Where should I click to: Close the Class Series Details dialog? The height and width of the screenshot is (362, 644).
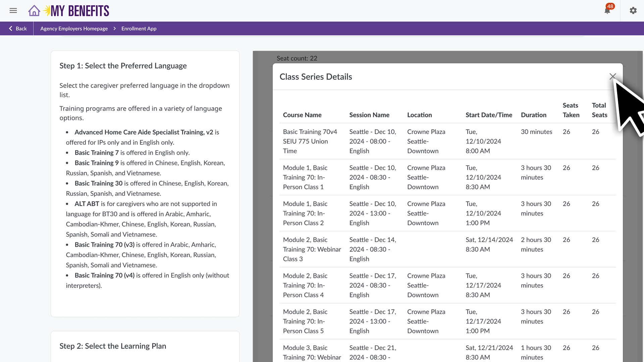point(612,76)
